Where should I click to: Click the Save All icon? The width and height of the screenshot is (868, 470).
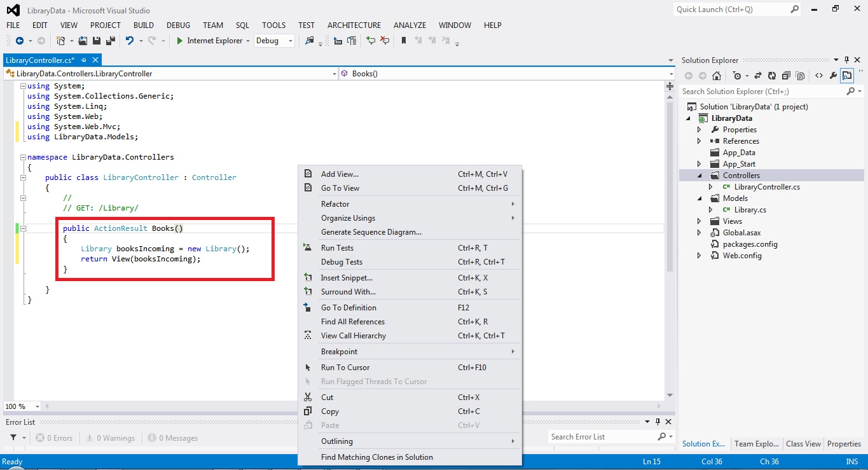[111, 41]
